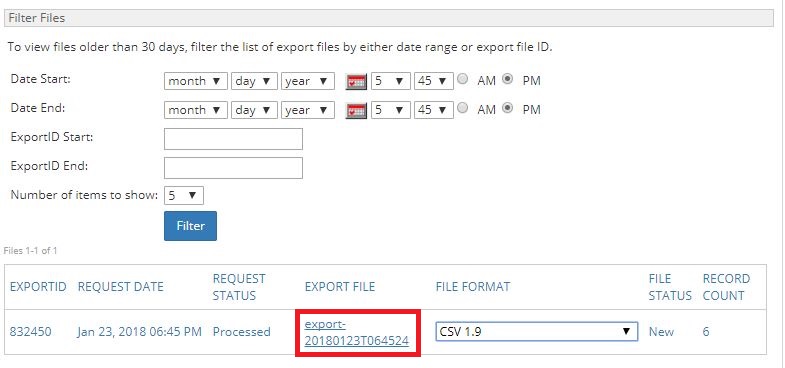The image size is (785, 368).
Task: Click export ID 832450 cell
Action: (x=30, y=332)
